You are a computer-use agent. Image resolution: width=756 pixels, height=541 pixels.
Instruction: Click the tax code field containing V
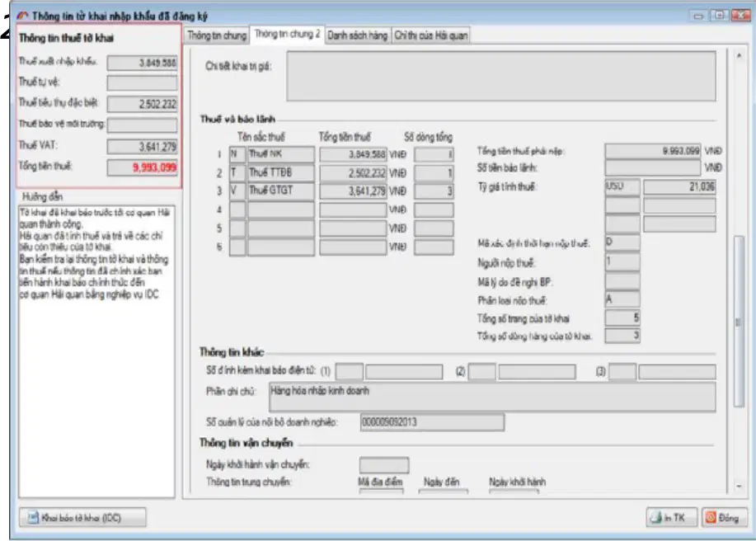pos(237,191)
